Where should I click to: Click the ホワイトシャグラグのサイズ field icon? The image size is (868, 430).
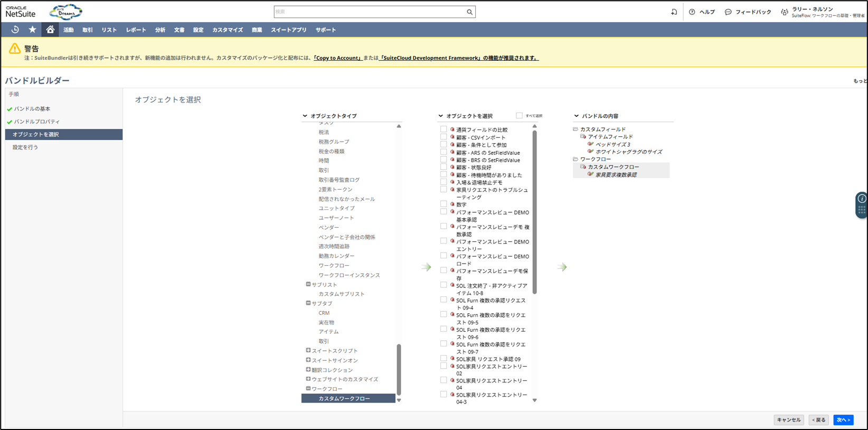click(x=591, y=151)
